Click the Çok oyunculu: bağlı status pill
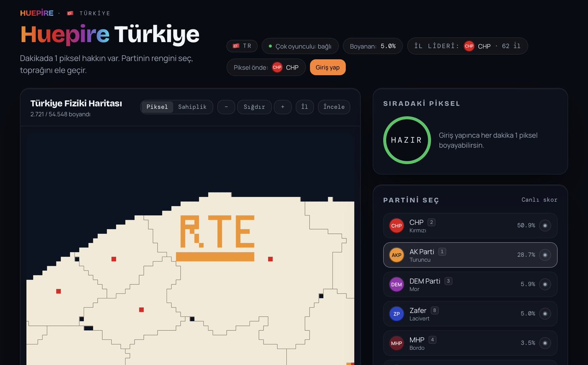 tap(300, 46)
